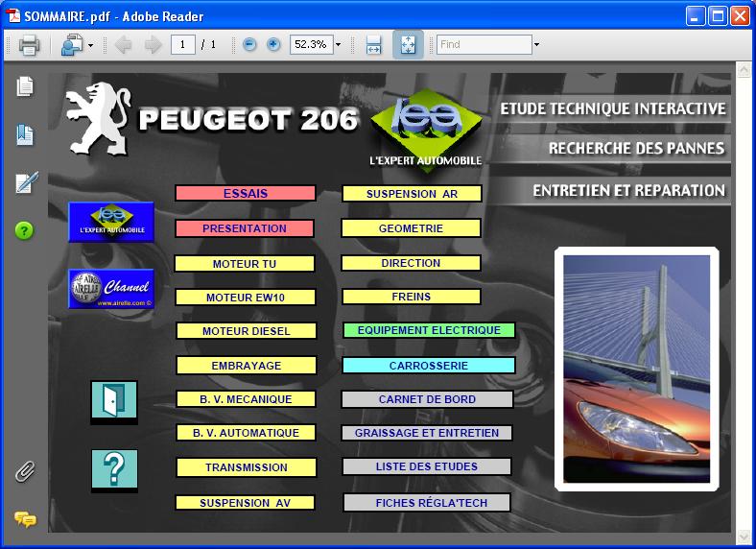Viewport: 756px width, 549px height.
Task: Open the Attachments paperclip icon
Action: point(25,471)
